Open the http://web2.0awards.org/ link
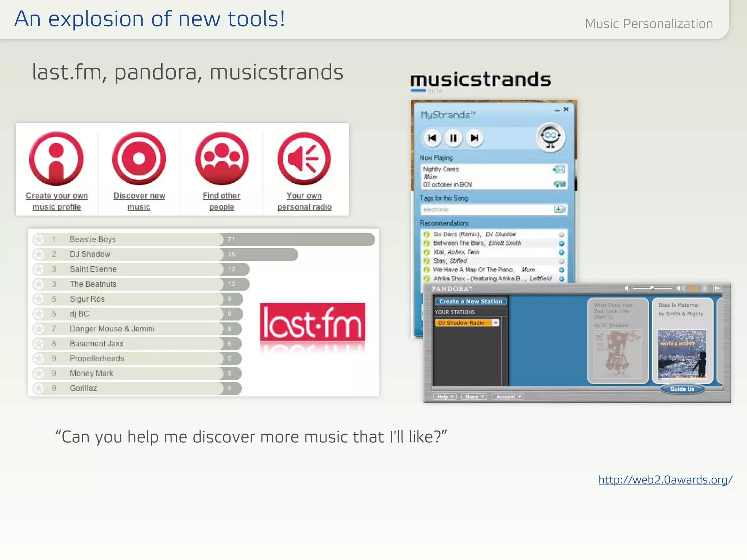This screenshot has width=747, height=560. [x=665, y=480]
